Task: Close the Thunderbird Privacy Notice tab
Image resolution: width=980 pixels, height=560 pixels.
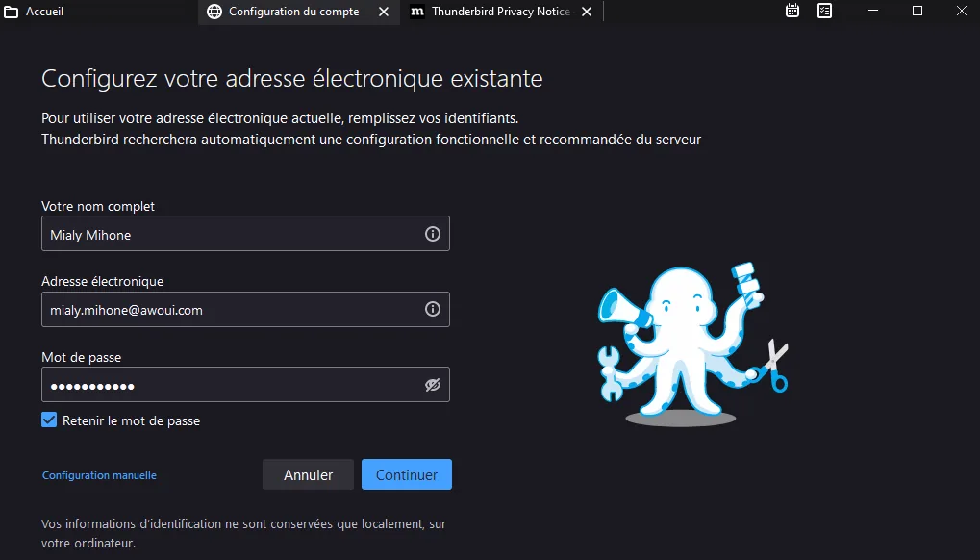Action: point(587,12)
